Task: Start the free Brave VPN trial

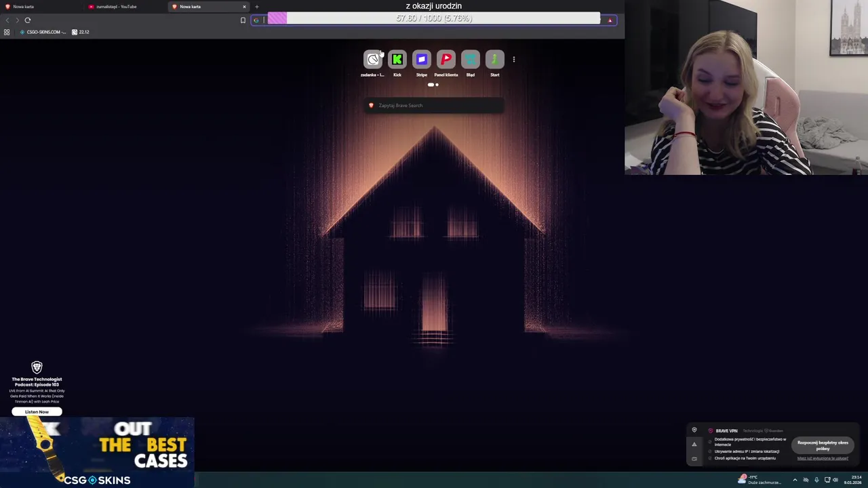Action: [x=823, y=445]
